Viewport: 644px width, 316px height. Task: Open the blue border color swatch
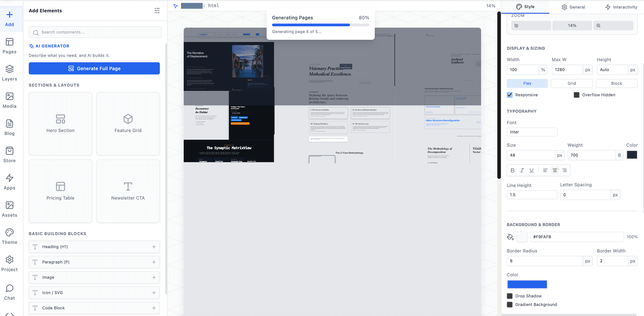pyautogui.click(x=527, y=284)
